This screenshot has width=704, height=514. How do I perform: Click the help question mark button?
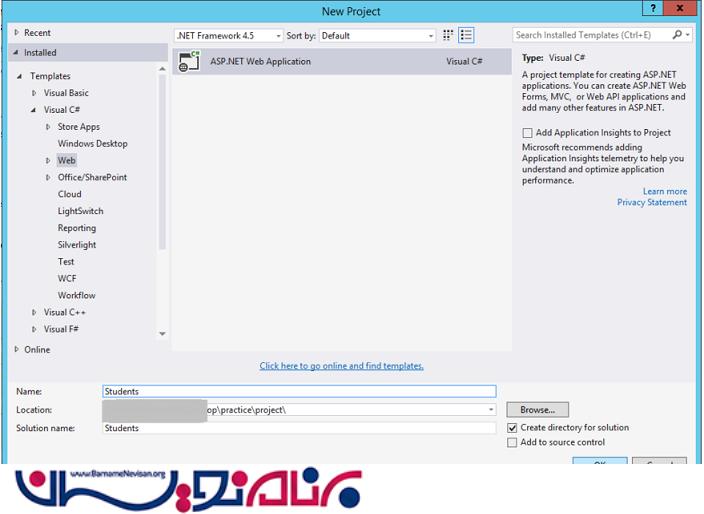coord(654,11)
